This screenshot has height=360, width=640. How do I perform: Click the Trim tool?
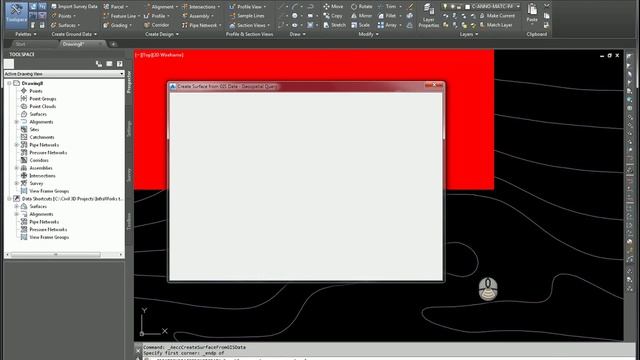click(x=387, y=7)
